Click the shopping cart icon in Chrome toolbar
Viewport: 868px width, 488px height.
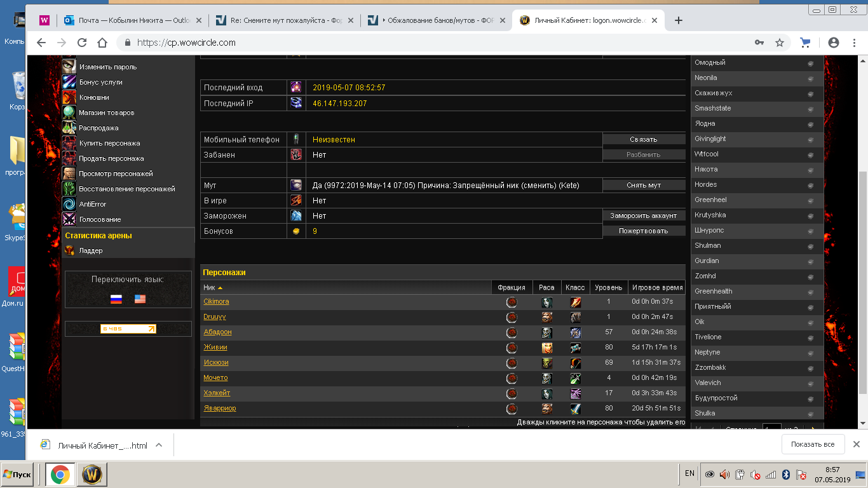pyautogui.click(x=806, y=43)
